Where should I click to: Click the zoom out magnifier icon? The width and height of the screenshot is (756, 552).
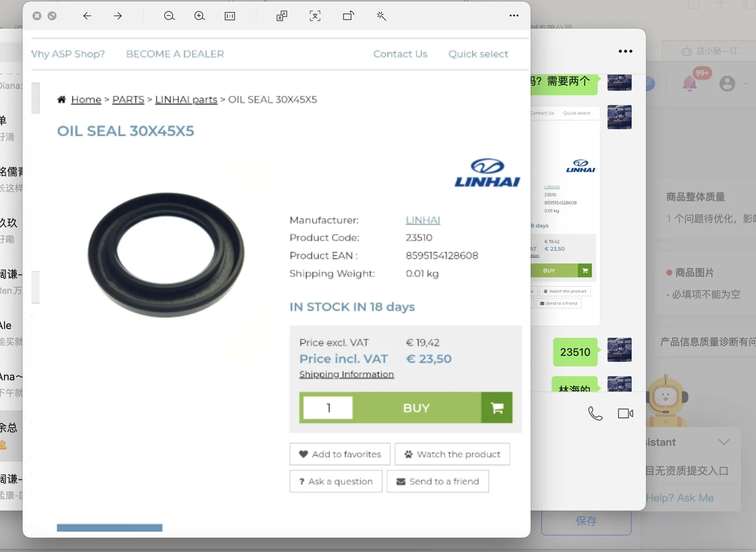(x=169, y=16)
